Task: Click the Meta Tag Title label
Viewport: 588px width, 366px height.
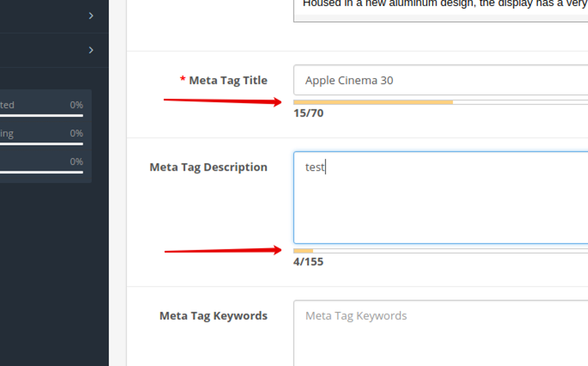Action: [228, 80]
